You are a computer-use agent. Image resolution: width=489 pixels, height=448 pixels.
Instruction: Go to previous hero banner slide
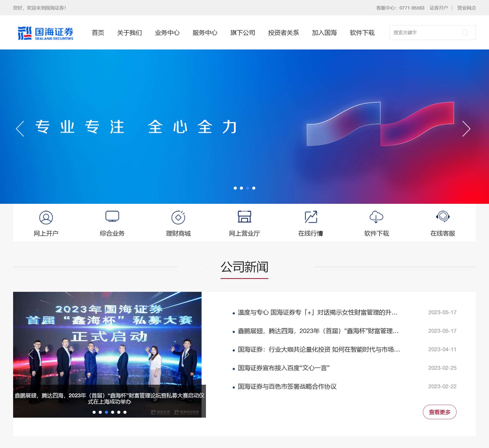coord(20,129)
